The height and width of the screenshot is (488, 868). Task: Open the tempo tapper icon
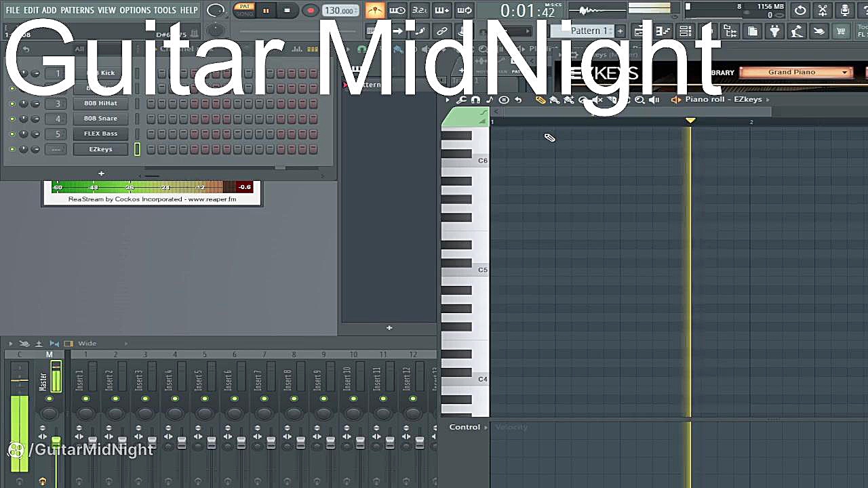tap(797, 31)
